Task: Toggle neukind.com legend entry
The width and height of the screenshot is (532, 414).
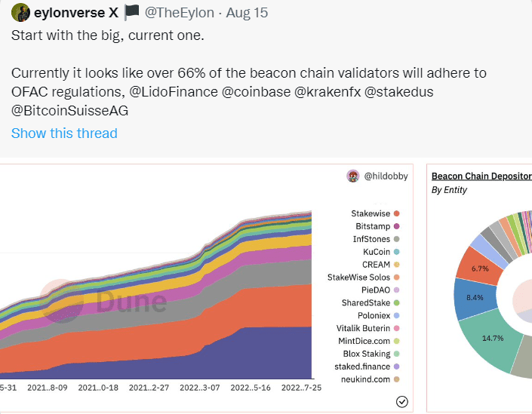Action: pyautogui.click(x=371, y=379)
